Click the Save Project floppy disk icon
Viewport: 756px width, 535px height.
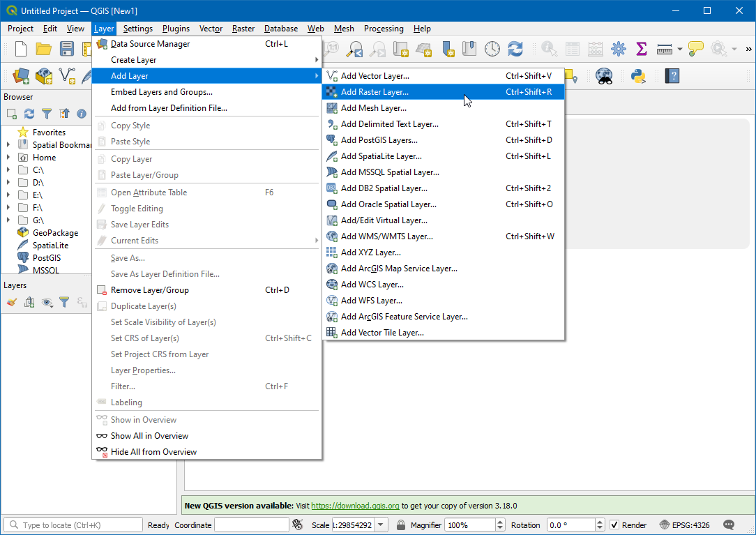tap(67, 49)
